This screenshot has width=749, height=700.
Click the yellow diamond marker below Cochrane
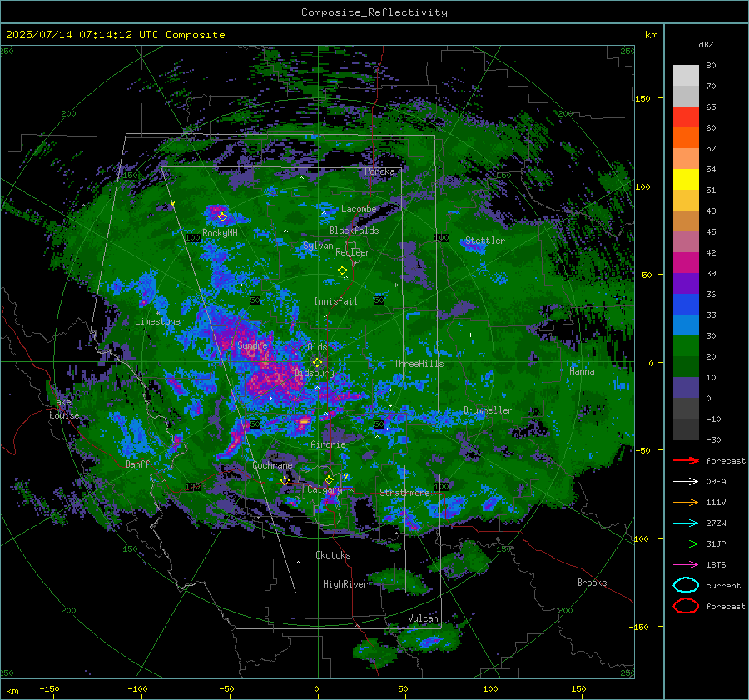coord(285,480)
